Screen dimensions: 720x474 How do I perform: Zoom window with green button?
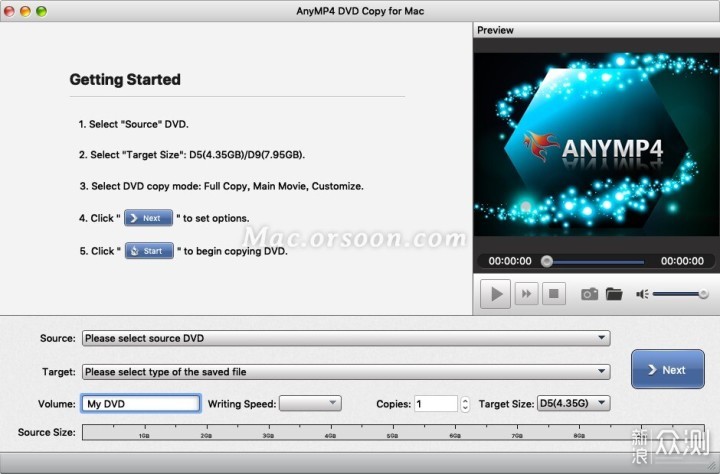click(41, 11)
